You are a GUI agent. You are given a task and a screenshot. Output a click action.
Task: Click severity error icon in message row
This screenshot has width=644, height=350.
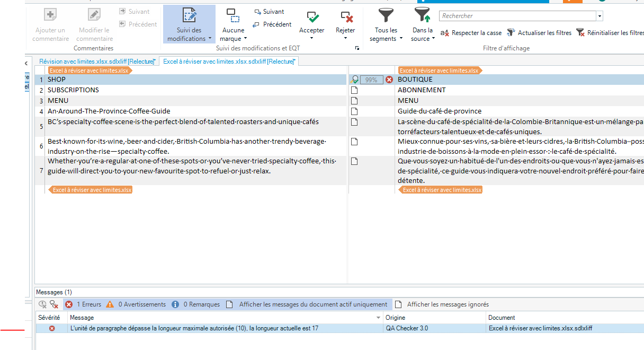52,328
